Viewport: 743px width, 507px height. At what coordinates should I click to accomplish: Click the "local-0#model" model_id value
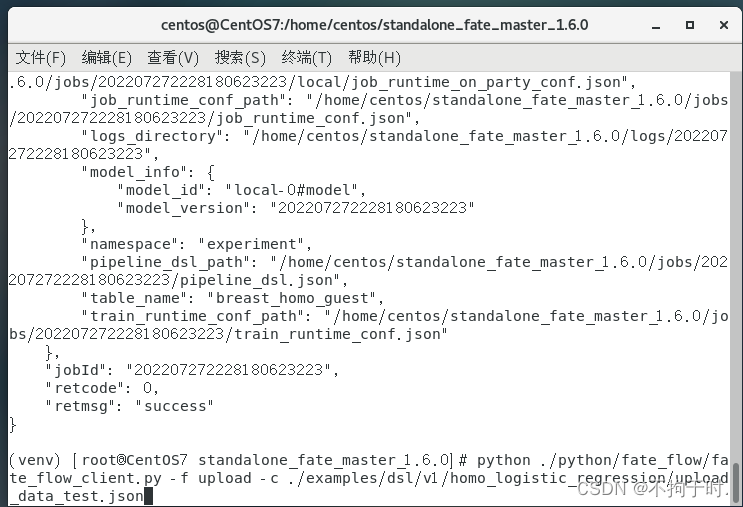coord(301,190)
